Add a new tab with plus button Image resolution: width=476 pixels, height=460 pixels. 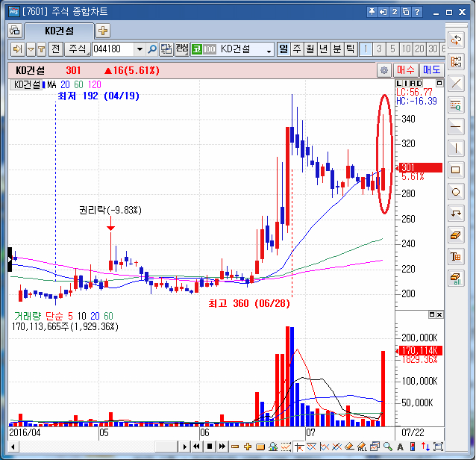tap(103, 31)
